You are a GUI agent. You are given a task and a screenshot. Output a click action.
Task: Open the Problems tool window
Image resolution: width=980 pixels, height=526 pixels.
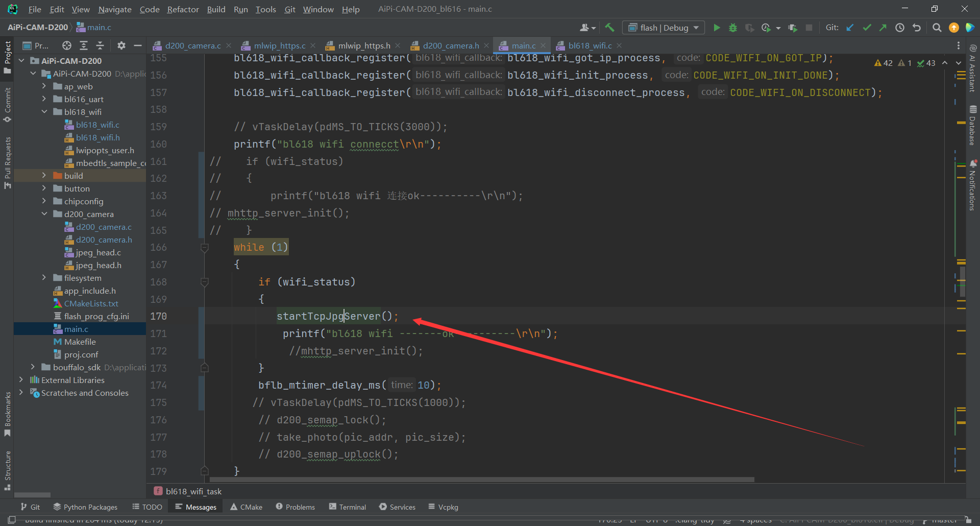295,507
